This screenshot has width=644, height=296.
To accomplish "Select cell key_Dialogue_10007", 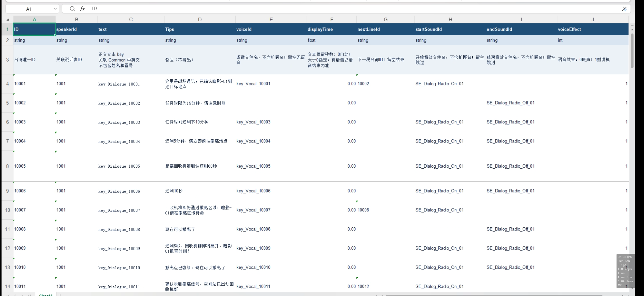I will click(131, 210).
